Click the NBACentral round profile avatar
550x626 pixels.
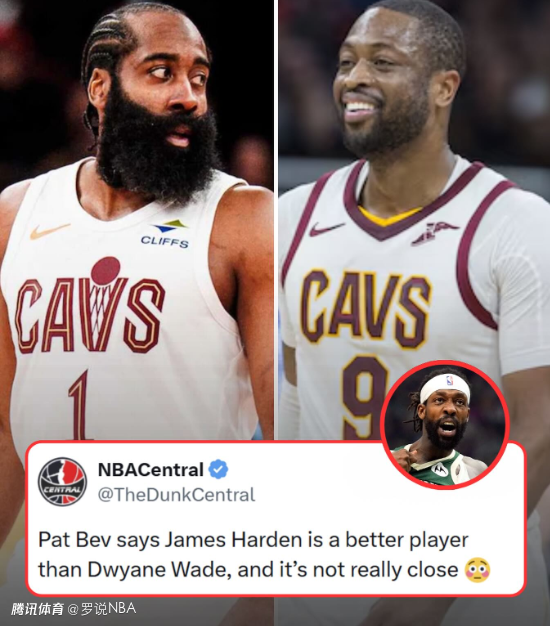[x=62, y=481]
